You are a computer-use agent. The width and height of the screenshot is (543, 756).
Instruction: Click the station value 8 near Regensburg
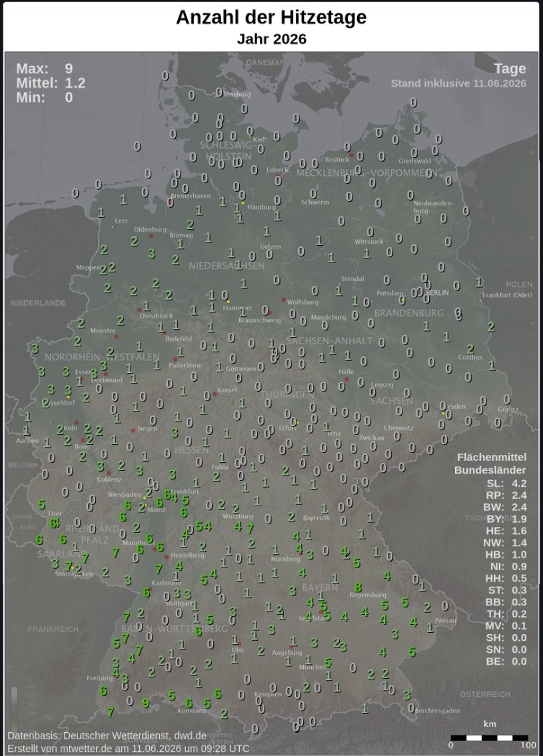coord(358,587)
